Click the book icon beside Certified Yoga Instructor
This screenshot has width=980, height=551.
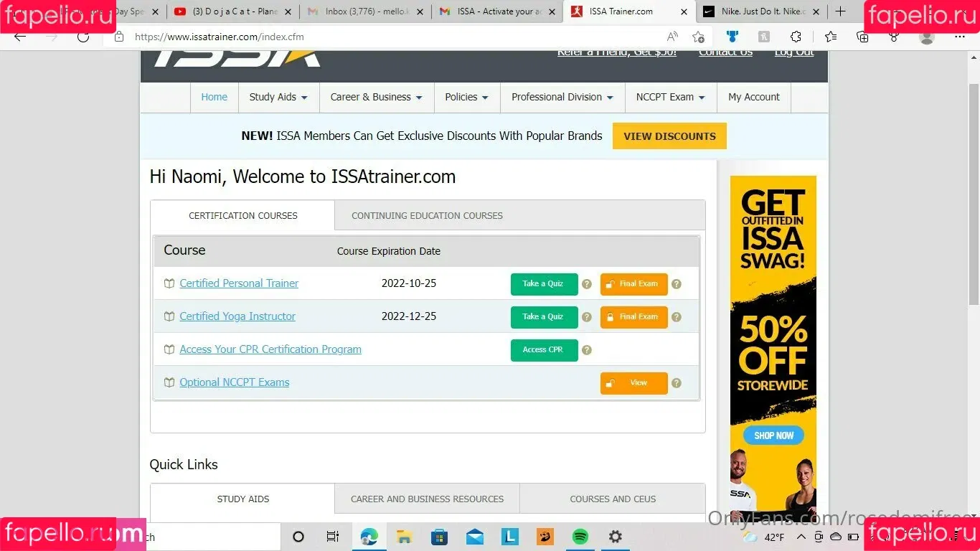pyautogui.click(x=169, y=316)
